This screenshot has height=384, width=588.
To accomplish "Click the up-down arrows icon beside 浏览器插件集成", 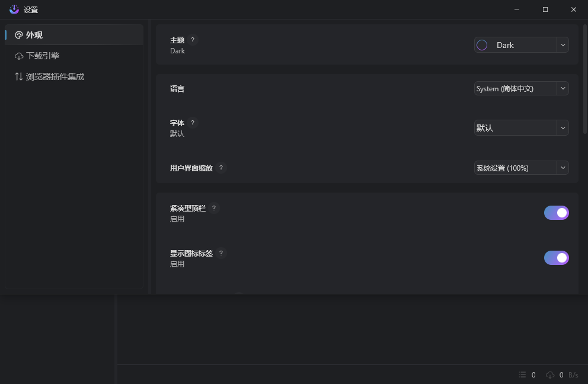I will [18, 76].
